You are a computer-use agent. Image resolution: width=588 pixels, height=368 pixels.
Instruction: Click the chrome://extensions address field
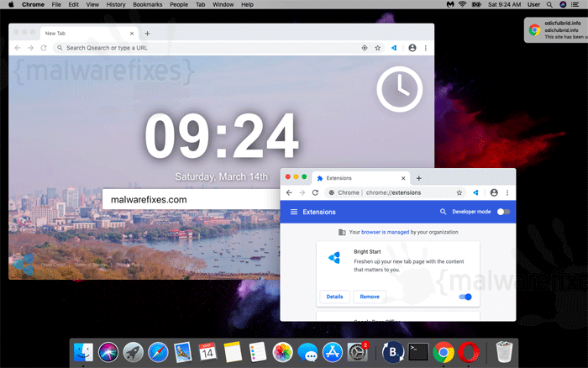pos(396,192)
